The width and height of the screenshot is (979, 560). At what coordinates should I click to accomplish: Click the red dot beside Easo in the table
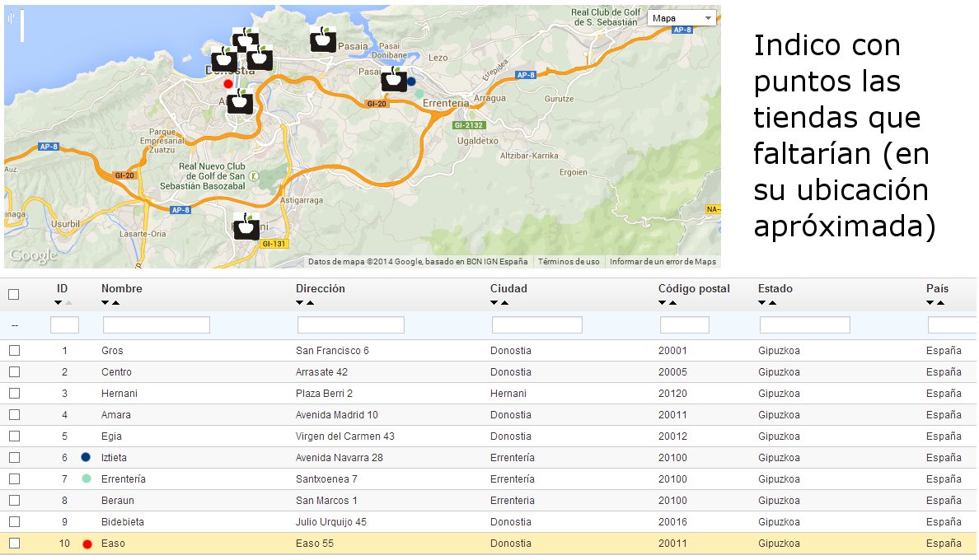pyautogui.click(x=87, y=544)
